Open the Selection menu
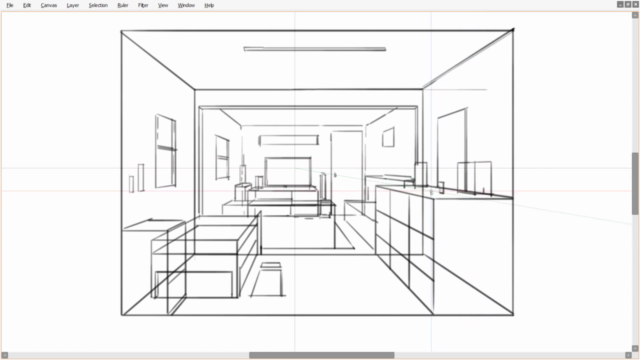Image resolution: width=640 pixels, height=360 pixels. tap(98, 5)
